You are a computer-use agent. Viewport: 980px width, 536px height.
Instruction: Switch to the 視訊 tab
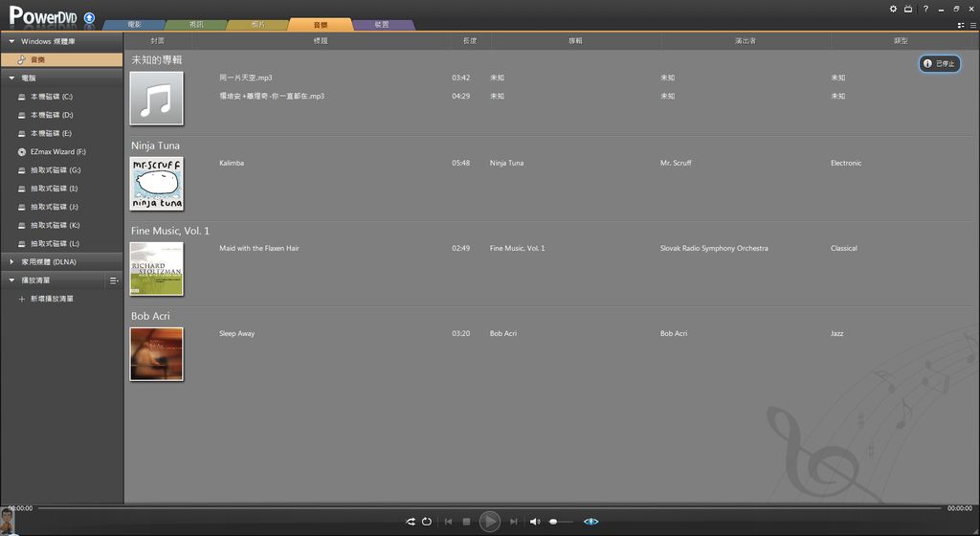click(x=196, y=24)
